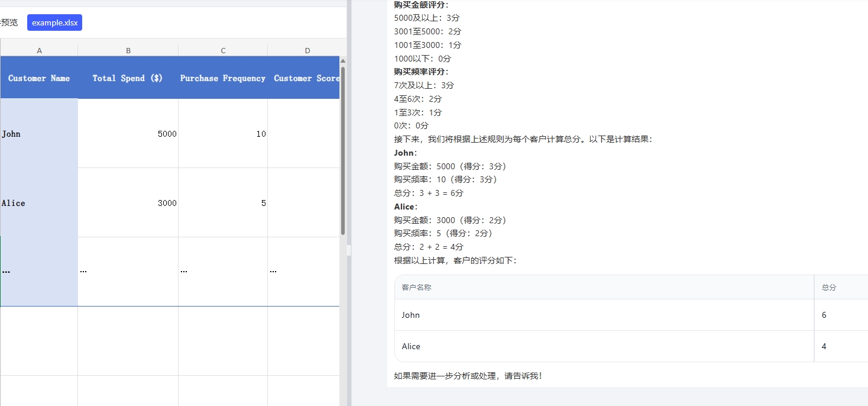The width and height of the screenshot is (868, 406).
Task: Click the text 4至6次：2分
Action: tap(418, 99)
